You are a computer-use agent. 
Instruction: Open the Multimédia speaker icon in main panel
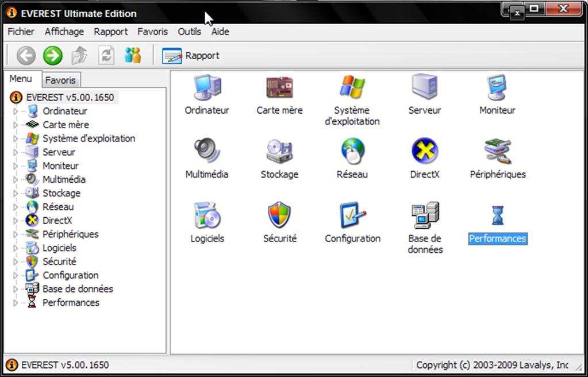[207, 151]
